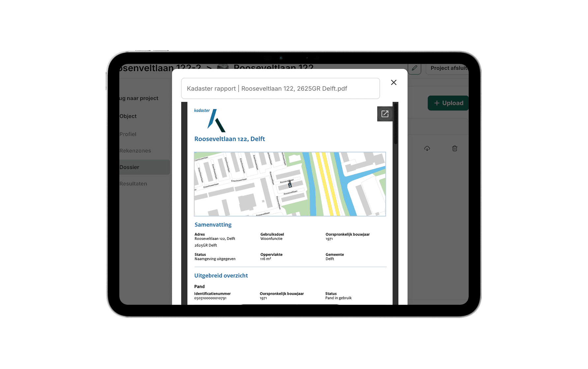Image resolution: width=588 pixels, height=369 pixels.
Task: Click the Uitgebreid overzicht heading
Action: 221,275
